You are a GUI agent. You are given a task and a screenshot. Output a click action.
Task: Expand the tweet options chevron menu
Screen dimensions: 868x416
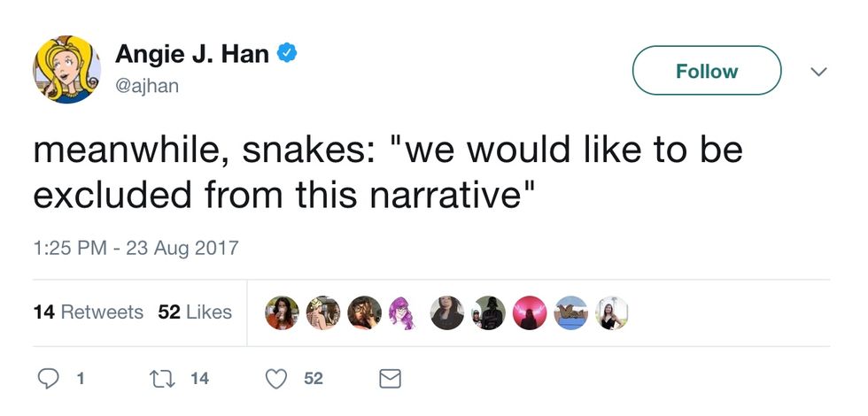point(819,71)
